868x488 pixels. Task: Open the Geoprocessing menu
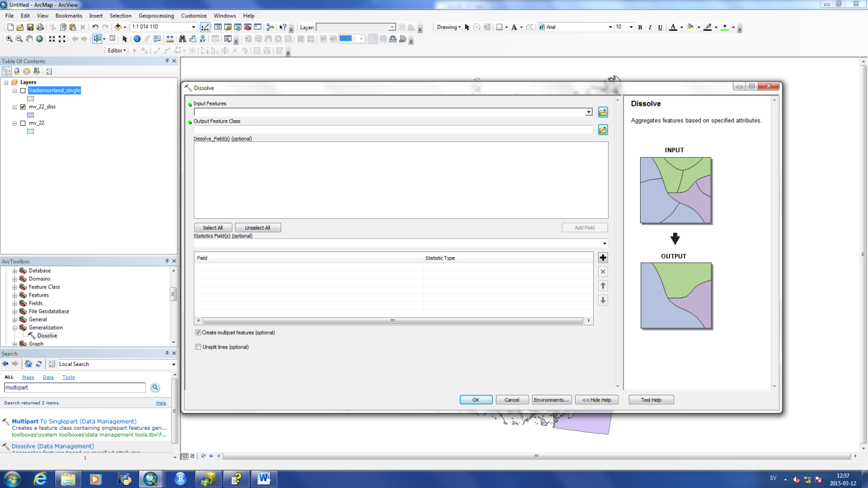(x=156, y=16)
